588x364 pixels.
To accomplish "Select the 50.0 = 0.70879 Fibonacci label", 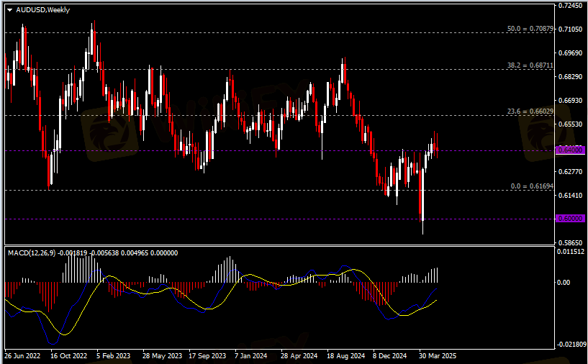I will click(x=530, y=29).
